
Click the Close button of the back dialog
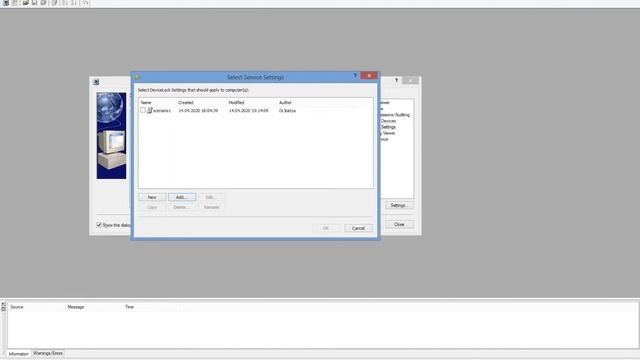coord(399,224)
